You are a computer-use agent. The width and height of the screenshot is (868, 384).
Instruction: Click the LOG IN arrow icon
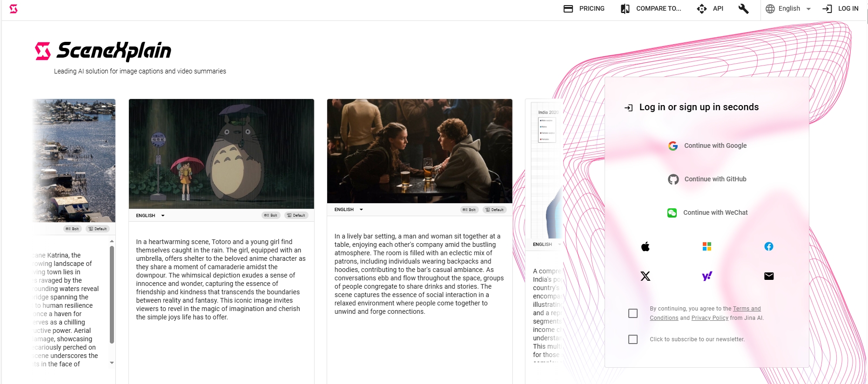[827, 8]
